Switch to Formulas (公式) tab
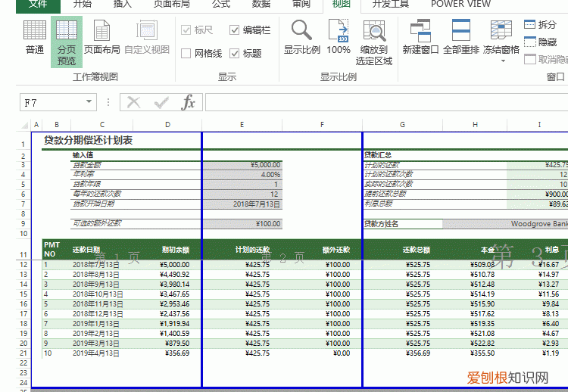Screen dimensions: 568x392 (x=221, y=4)
